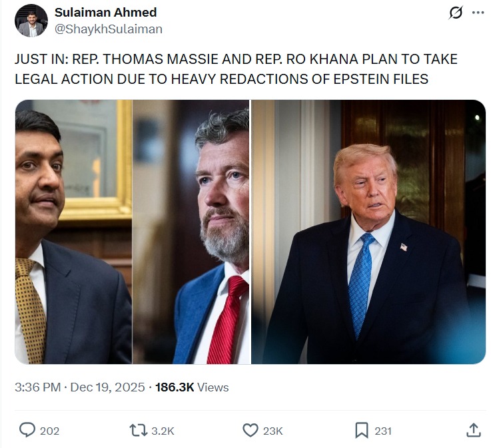Image resolution: width=497 pixels, height=448 pixels.
Task: Open Sulaiman Ahmed's profile avatar
Action: point(31,21)
